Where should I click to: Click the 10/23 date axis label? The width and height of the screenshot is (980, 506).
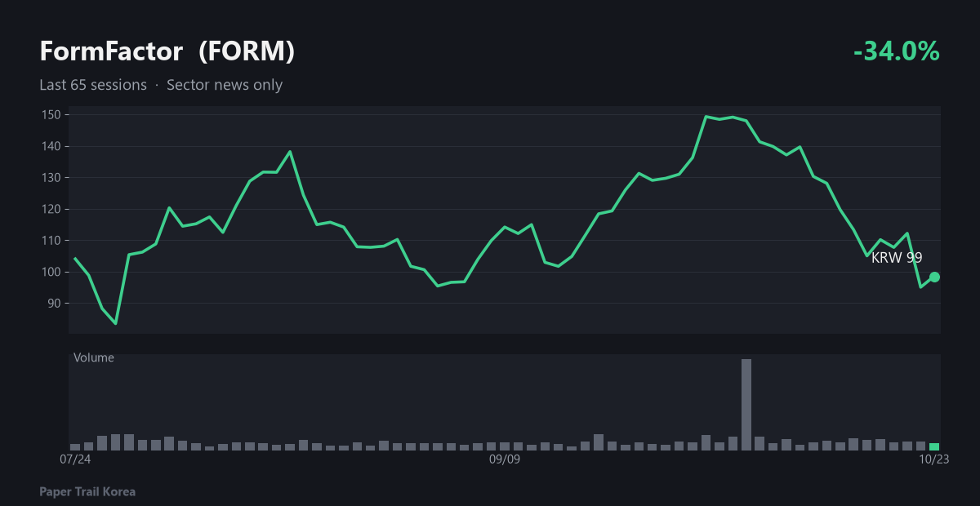click(933, 459)
